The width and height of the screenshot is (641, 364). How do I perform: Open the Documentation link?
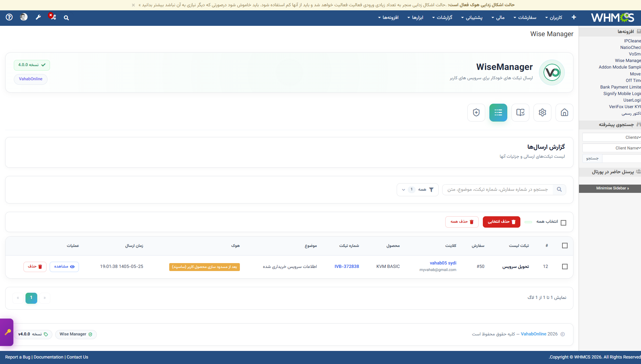pyautogui.click(x=49, y=357)
